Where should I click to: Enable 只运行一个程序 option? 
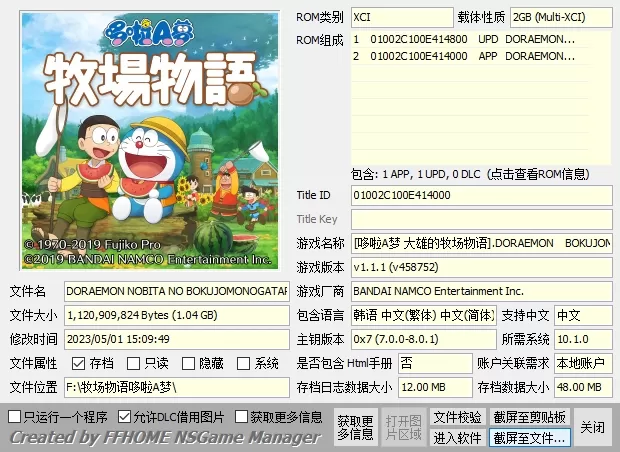coord(14,416)
